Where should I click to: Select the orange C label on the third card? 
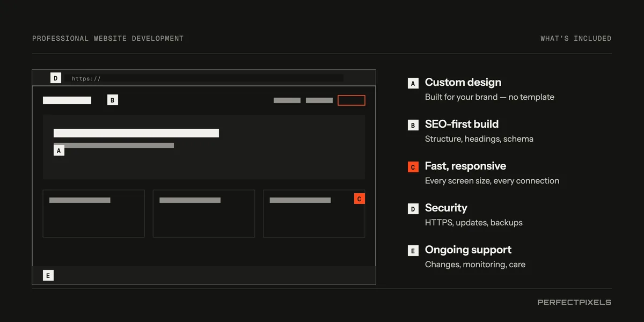360,199
